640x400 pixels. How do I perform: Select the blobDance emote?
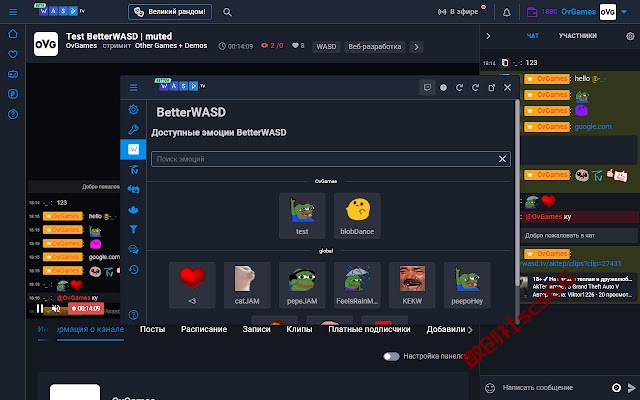(x=357, y=216)
